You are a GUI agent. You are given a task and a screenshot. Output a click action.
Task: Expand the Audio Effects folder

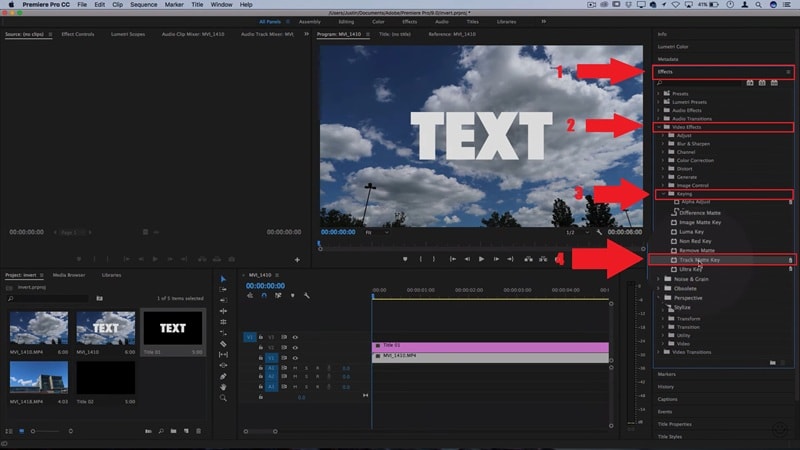[x=658, y=110]
